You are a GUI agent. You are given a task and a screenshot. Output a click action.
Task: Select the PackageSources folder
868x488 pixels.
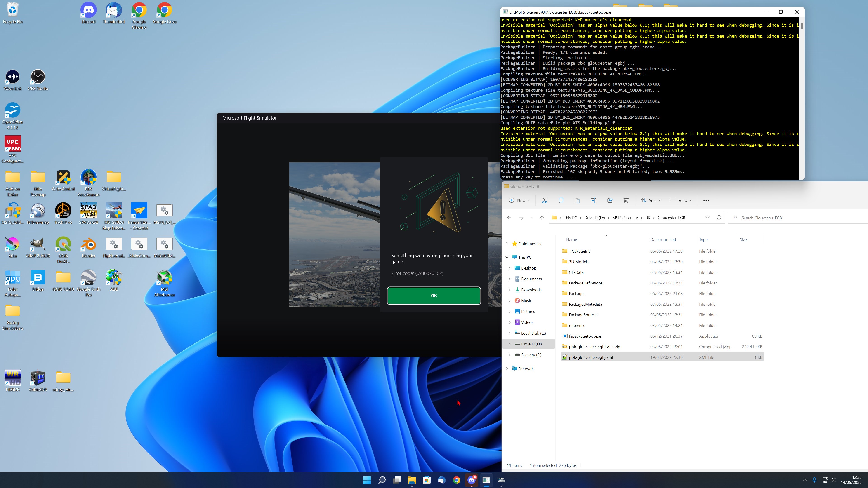tap(583, 314)
